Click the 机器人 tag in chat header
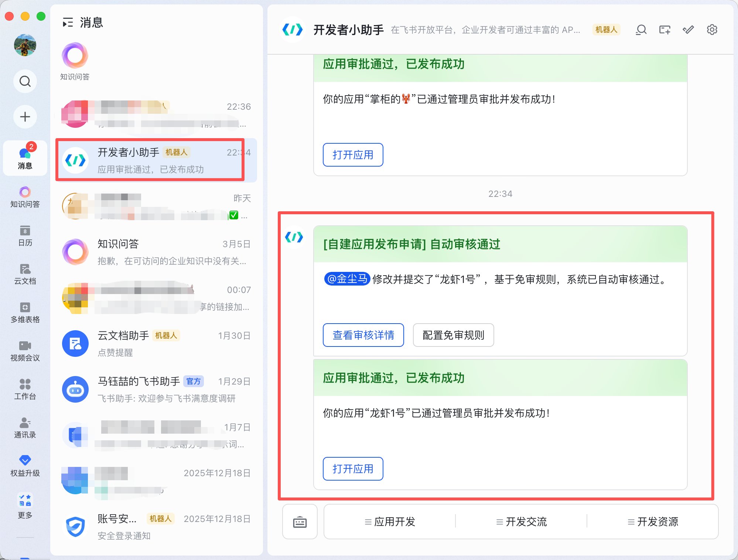This screenshot has width=738, height=560. [606, 30]
